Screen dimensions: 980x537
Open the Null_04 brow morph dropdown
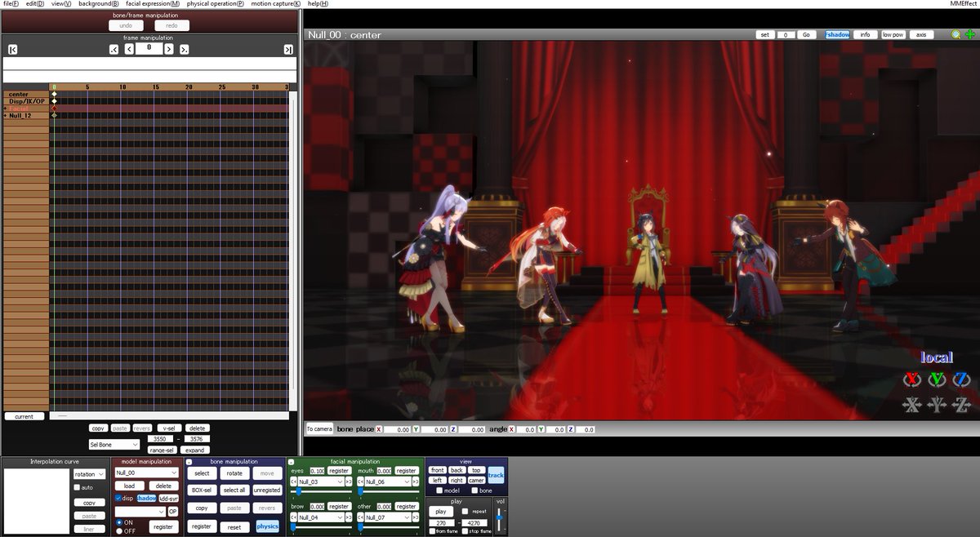[321, 517]
